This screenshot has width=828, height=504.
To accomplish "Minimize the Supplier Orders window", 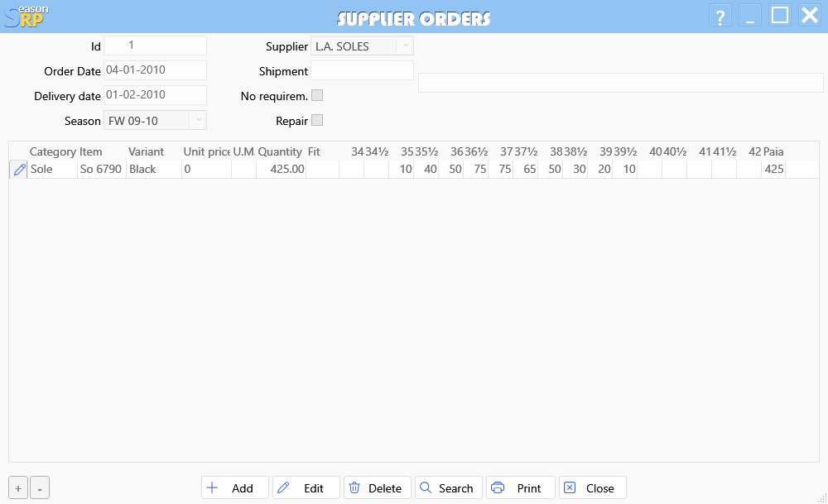I will pyautogui.click(x=750, y=16).
